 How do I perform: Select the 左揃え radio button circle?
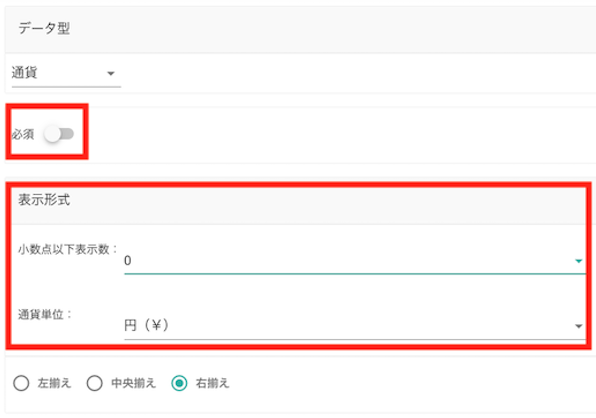pyautogui.click(x=21, y=383)
